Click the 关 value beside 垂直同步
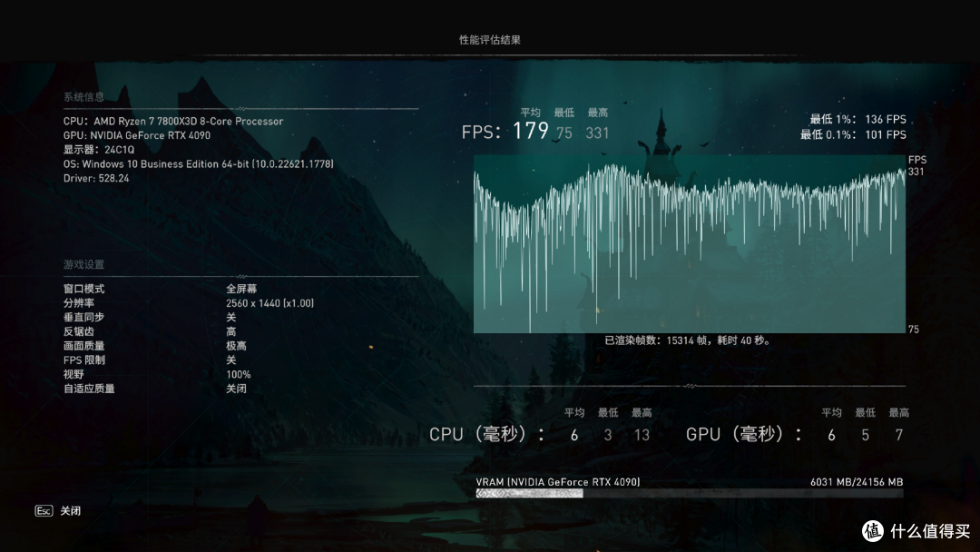This screenshot has height=552, width=980. pyautogui.click(x=231, y=318)
